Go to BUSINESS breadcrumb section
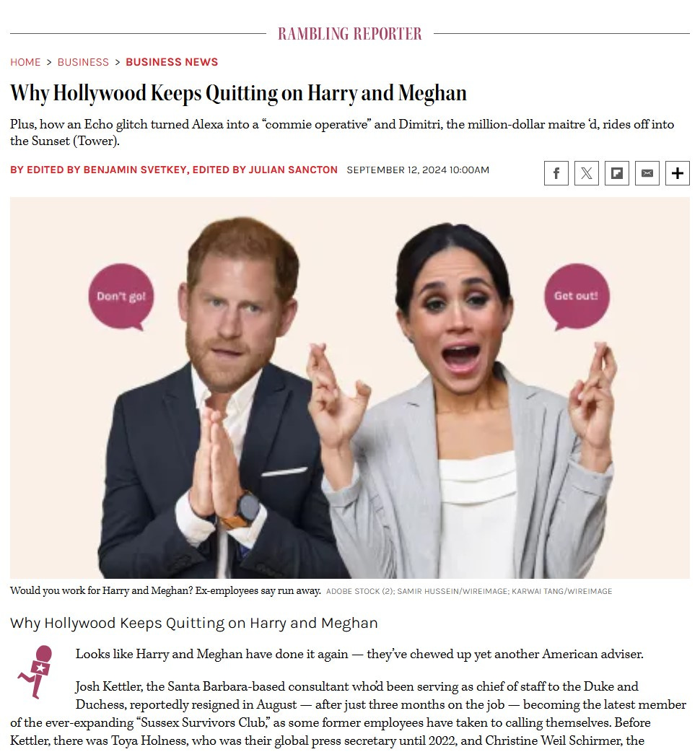 (83, 62)
